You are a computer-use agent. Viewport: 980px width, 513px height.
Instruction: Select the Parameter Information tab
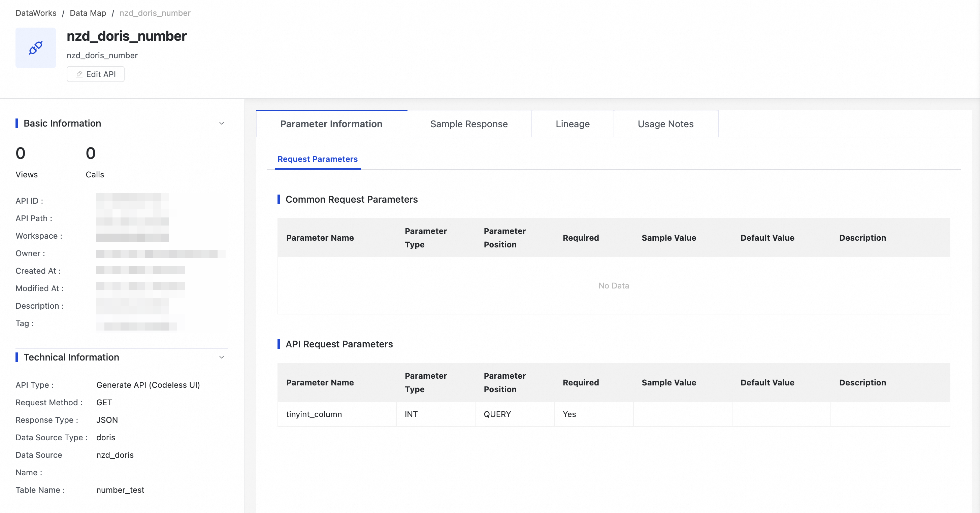331,124
